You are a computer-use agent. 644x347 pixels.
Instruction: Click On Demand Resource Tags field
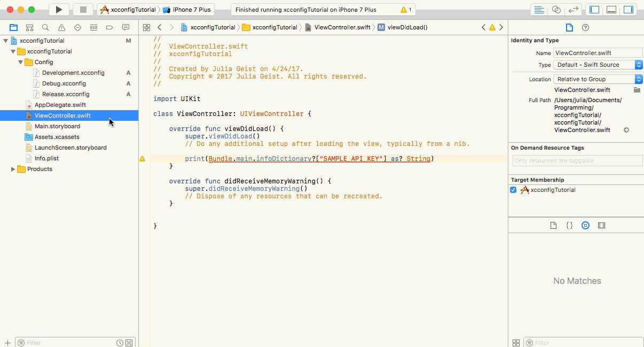click(578, 160)
